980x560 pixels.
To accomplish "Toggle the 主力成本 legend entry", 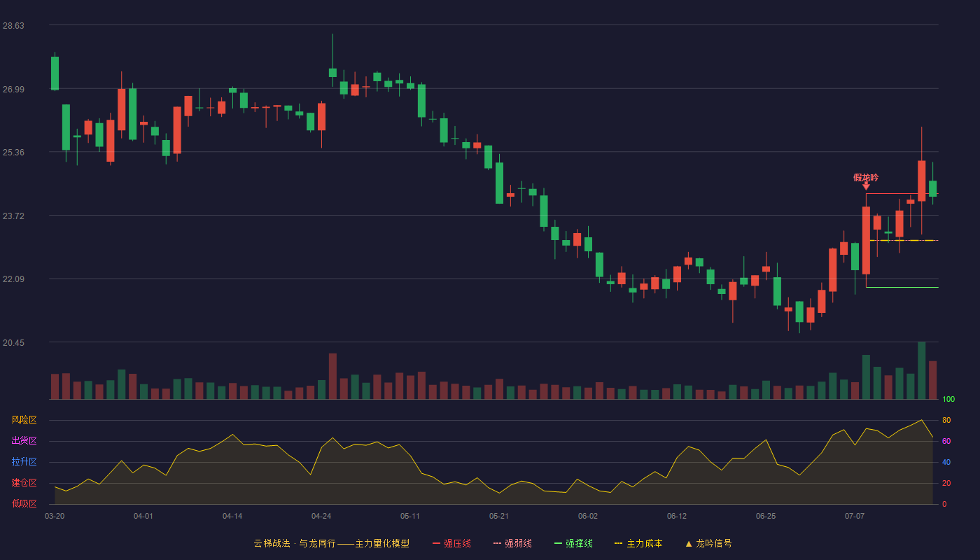I will [x=638, y=543].
